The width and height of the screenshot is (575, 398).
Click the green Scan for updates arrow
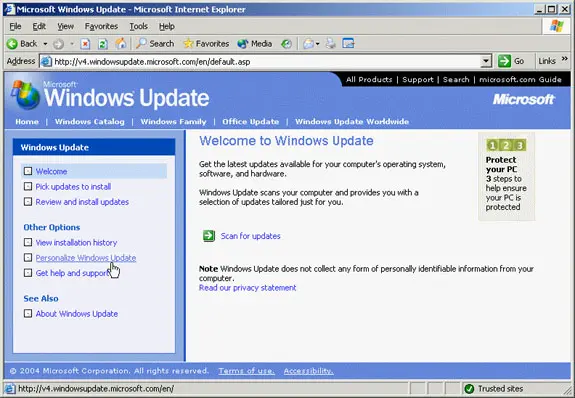pyautogui.click(x=209, y=236)
